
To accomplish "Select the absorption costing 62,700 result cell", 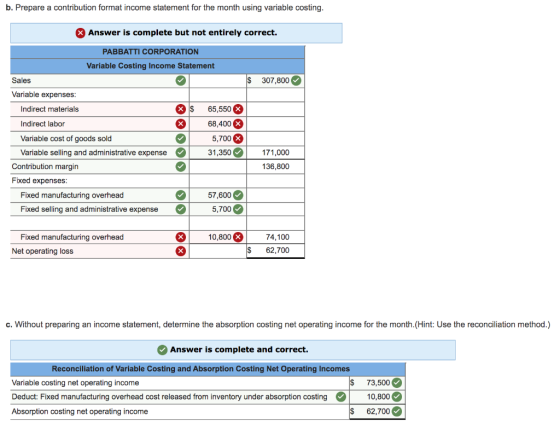I will (x=377, y=411).
